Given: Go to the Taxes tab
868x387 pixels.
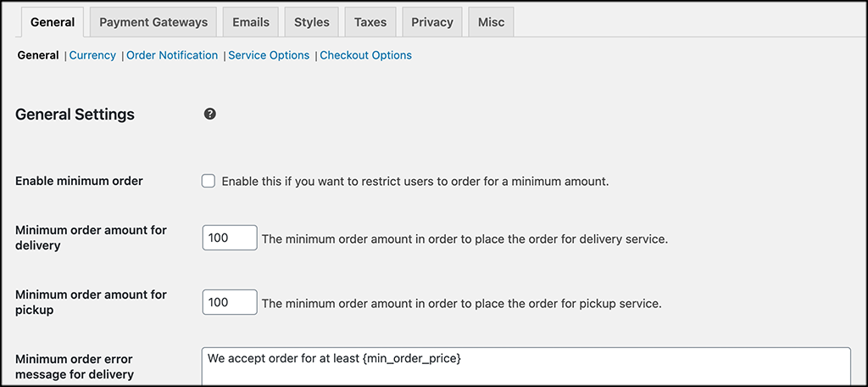Looking at the screenshot, I should point(370,22).
